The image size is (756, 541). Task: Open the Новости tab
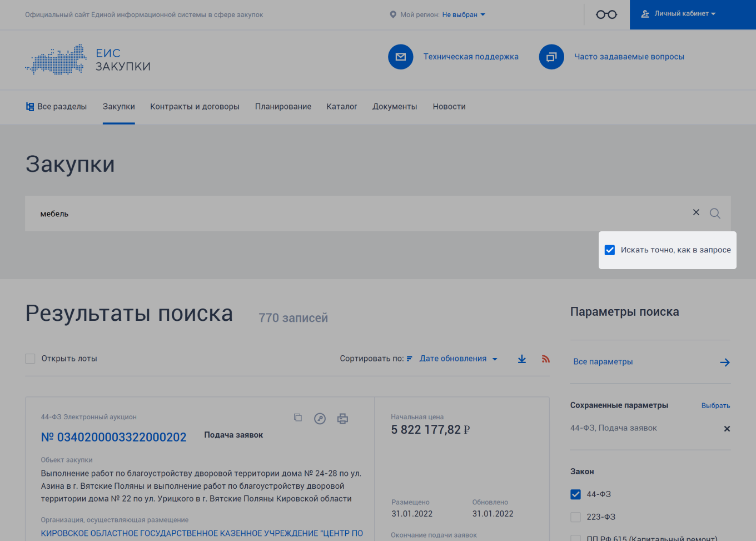point(449,107)
